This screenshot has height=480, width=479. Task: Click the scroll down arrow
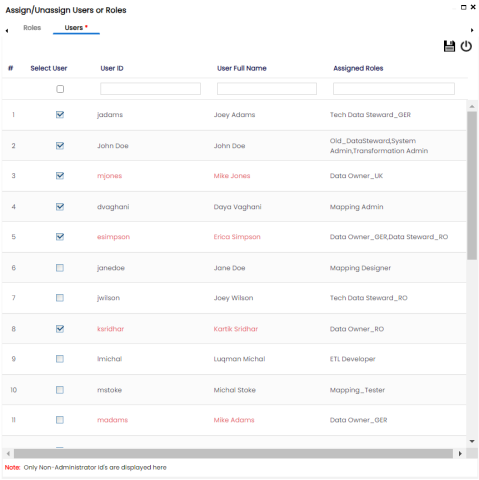point(472,441)
